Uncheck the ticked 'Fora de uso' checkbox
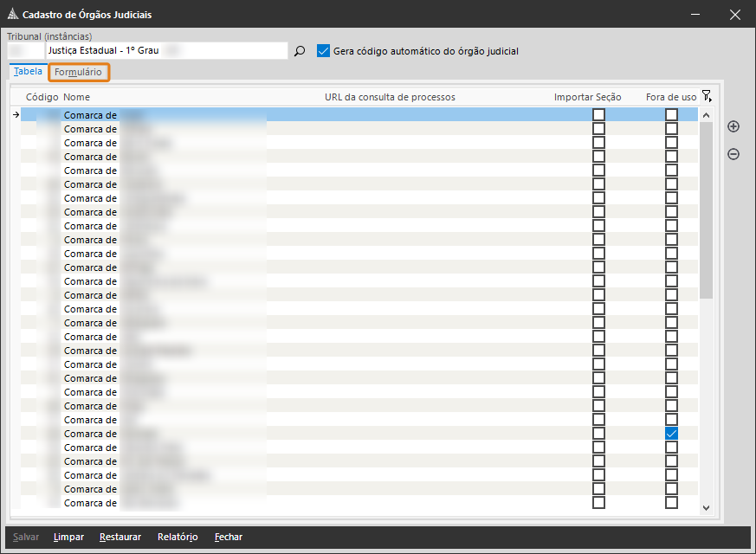The height and width of the screenshot is (554, 756). click(x=671, y=434)
